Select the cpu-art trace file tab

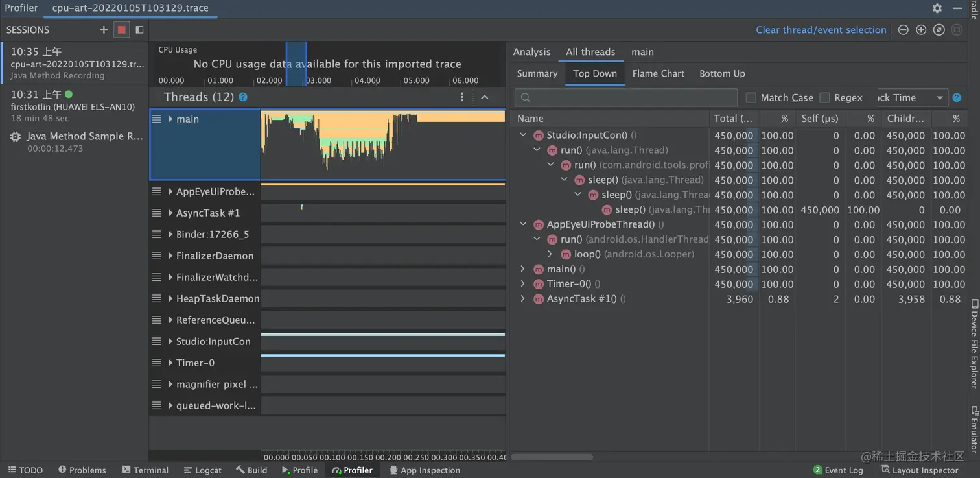tap(130, 8)
